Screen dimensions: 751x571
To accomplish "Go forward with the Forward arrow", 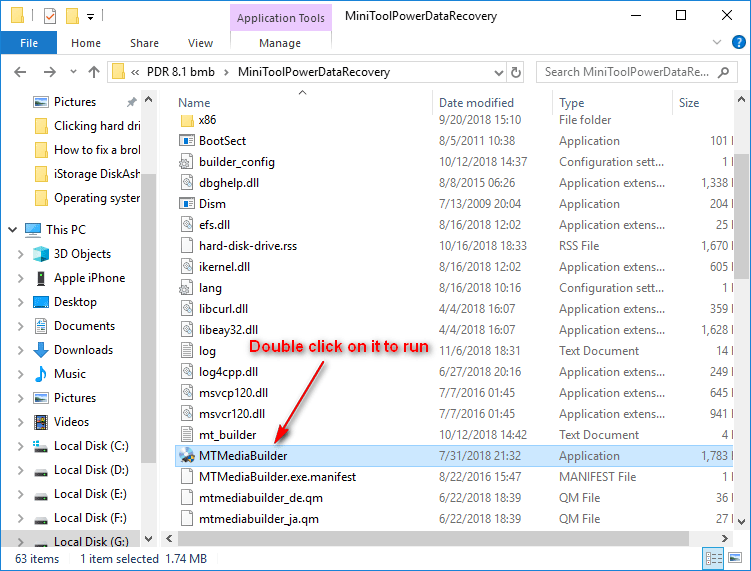I will [x=49, y=72].
